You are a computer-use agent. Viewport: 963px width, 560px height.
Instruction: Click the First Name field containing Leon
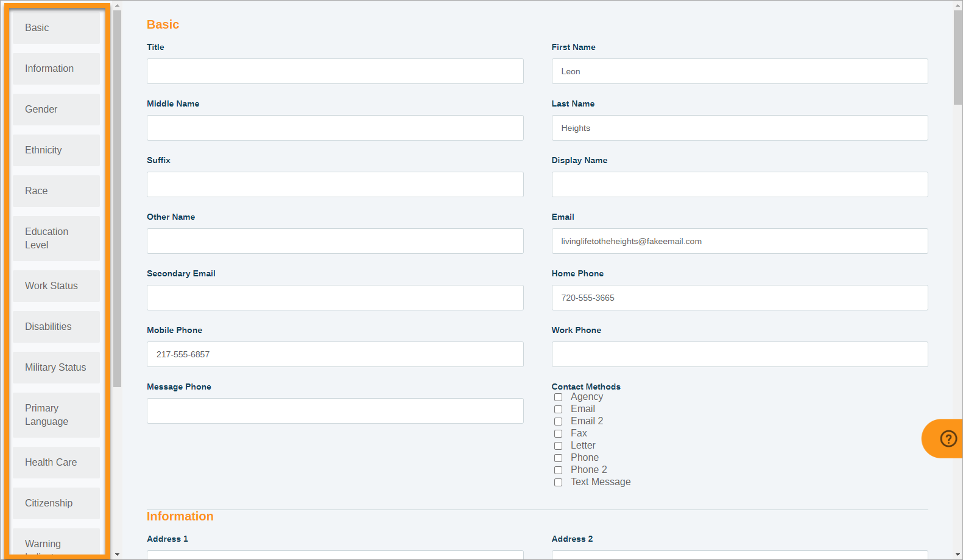739,71
